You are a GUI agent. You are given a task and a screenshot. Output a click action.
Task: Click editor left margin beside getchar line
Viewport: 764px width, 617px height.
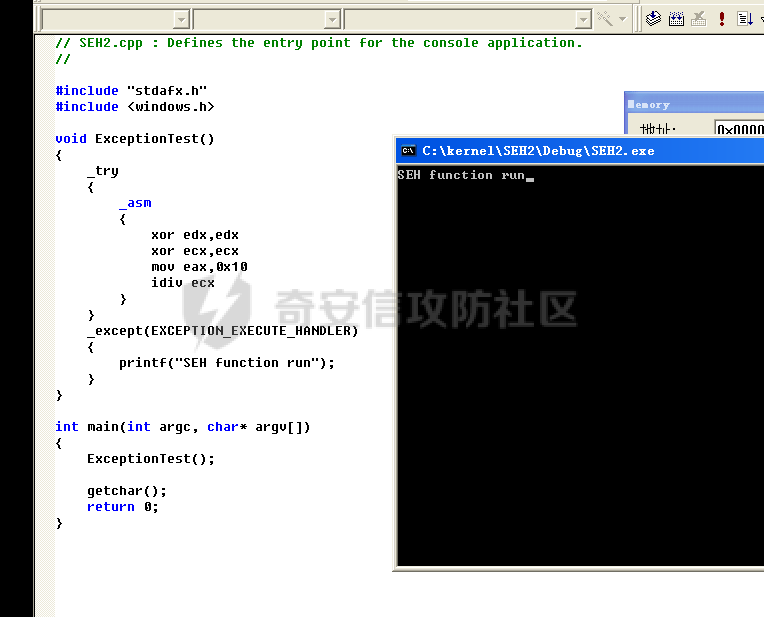tap(45, 491)
